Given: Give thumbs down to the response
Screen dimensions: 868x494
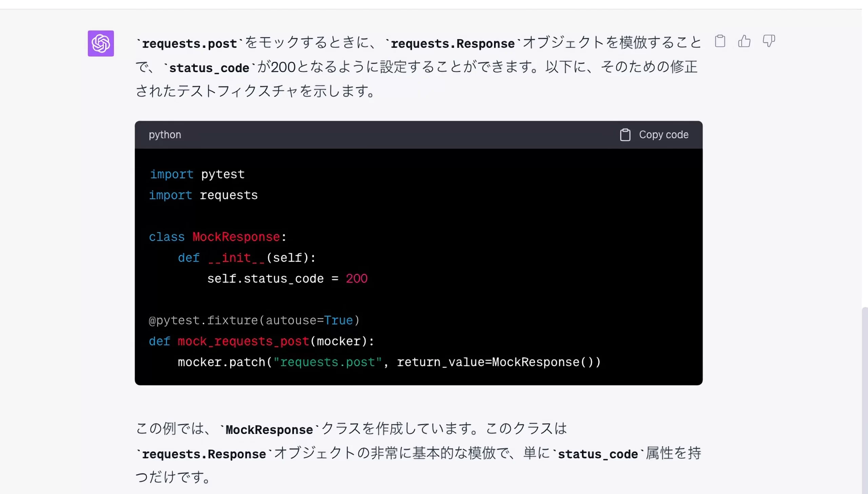Looking at the screenshot, I should (x=769, y=41).
